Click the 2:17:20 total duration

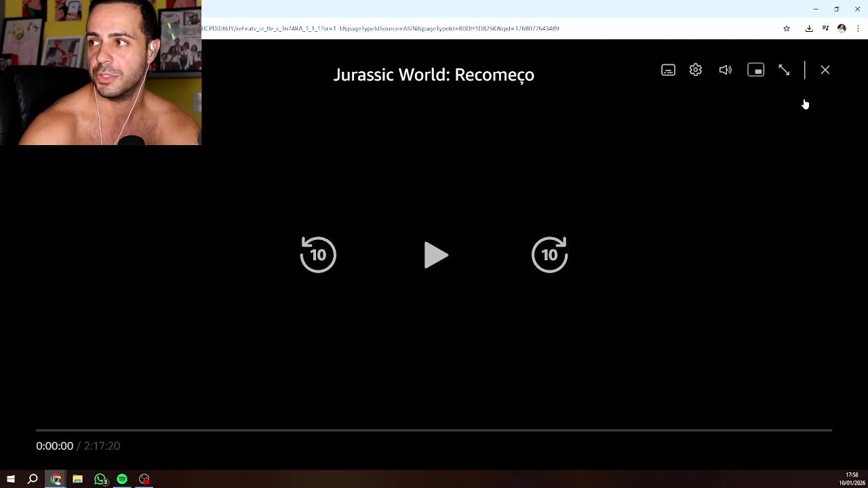(x=102, y=446)
